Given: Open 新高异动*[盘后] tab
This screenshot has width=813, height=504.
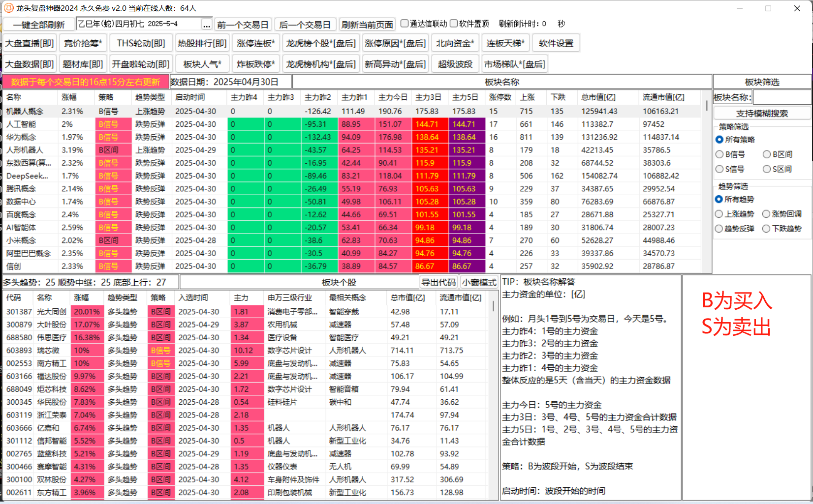Looking at the screenshot, I should point(395,64).
